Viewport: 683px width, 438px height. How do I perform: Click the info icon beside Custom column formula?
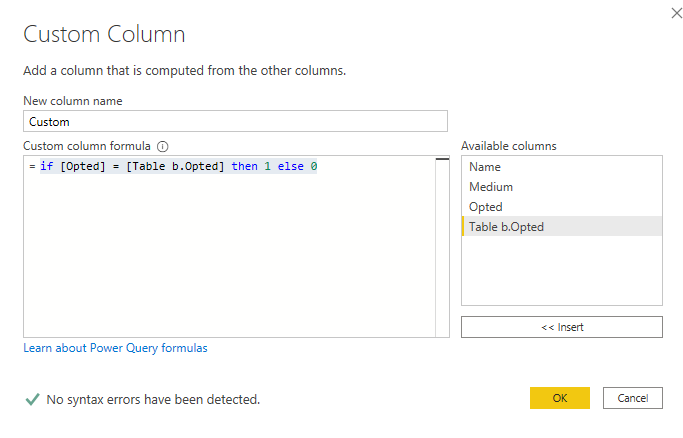point(162,147)
